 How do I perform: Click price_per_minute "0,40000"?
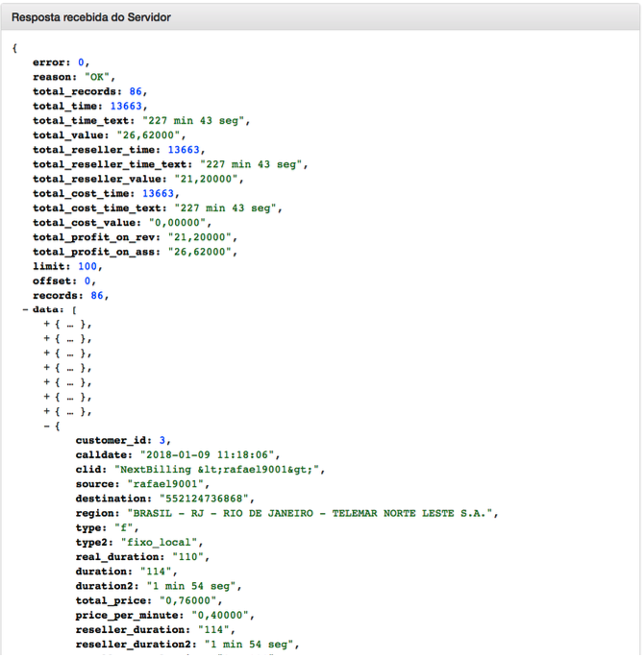[x=220, y=615]
